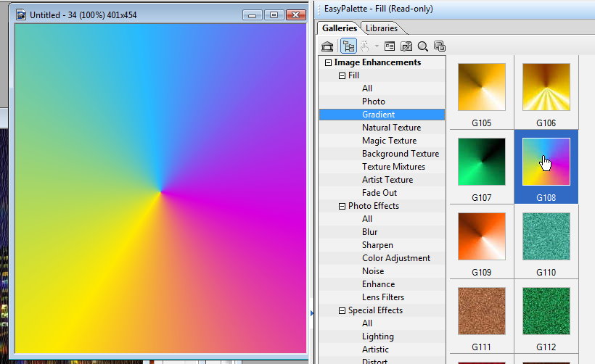This screenshot has width=595, height=364.
Task: Collapse the Fill tree node
Action: pos(342,76)
